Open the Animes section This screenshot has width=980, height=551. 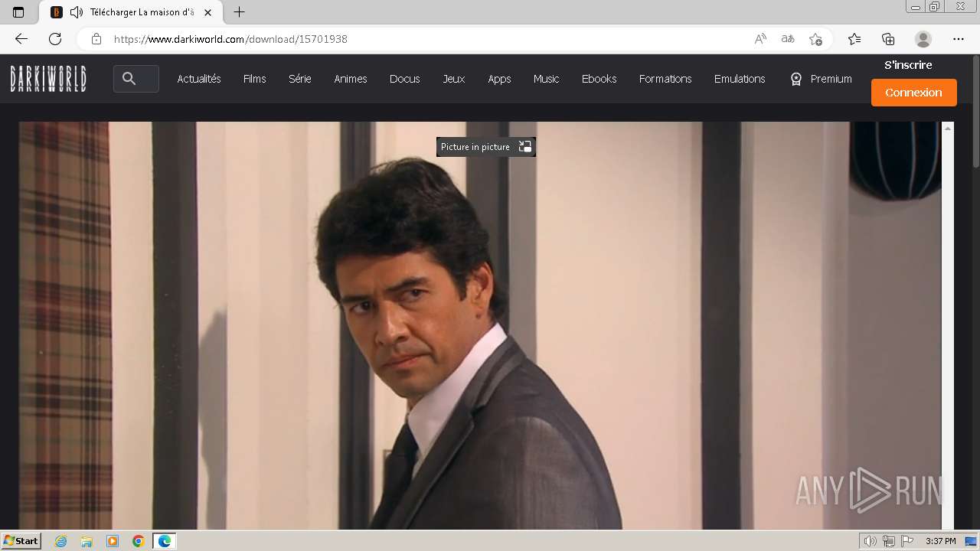(x=351, y=79)
